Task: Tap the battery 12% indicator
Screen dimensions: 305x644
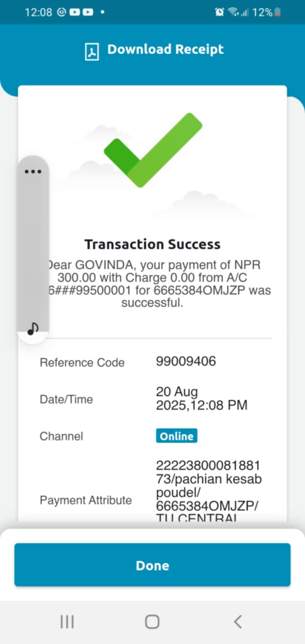Action: 267,12
